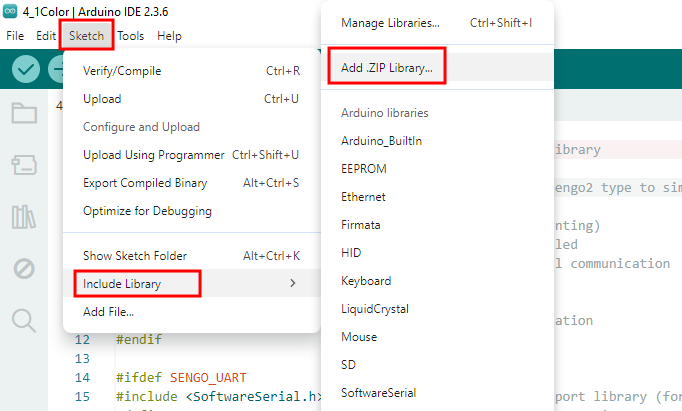
Task: Include the Ethernet library
Action: [x=437, y=197]
